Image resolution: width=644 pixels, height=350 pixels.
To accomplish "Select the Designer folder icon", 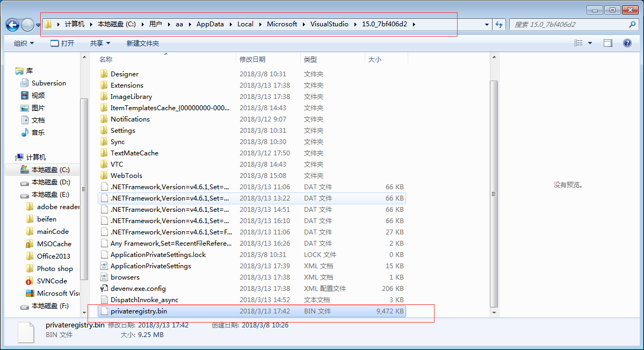I will 104,74.
